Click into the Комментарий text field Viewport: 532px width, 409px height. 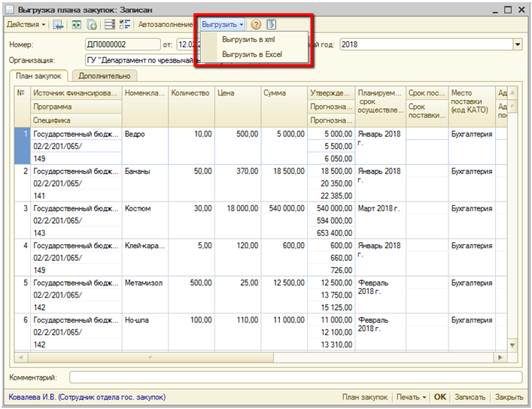(x=295, y=377)
